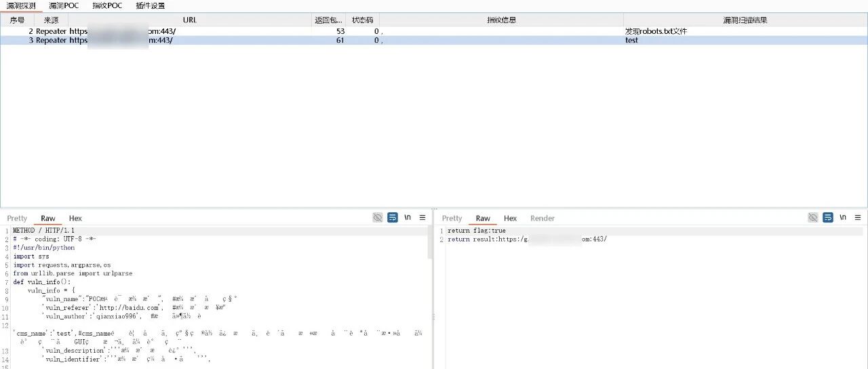Select Hex view in request panel
The image size is (868, 369).
[x=75, y=218]
